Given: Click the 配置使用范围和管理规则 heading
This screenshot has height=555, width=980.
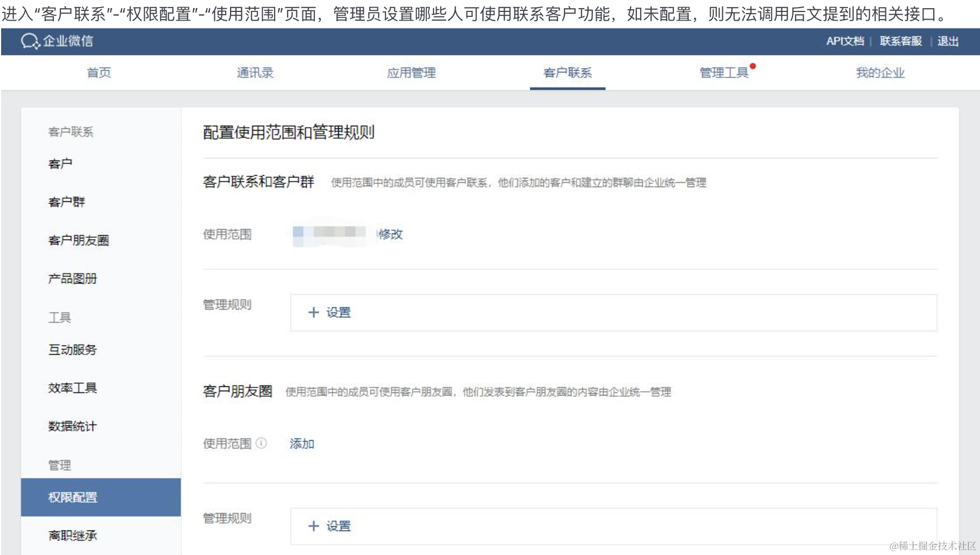Looking at the screenshot, I should pos(288,132).
